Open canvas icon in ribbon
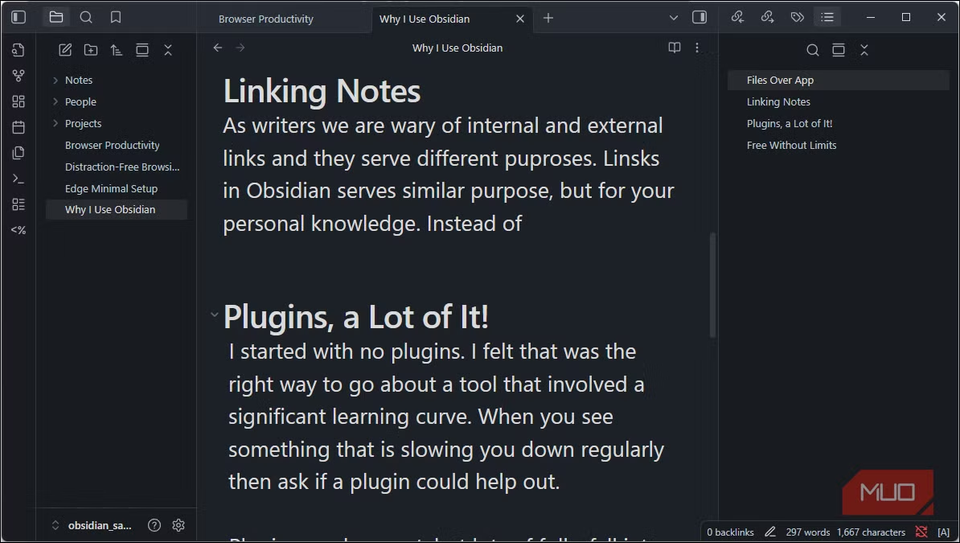The width and height of the screenshot is (960, 543). pos(18,101)
